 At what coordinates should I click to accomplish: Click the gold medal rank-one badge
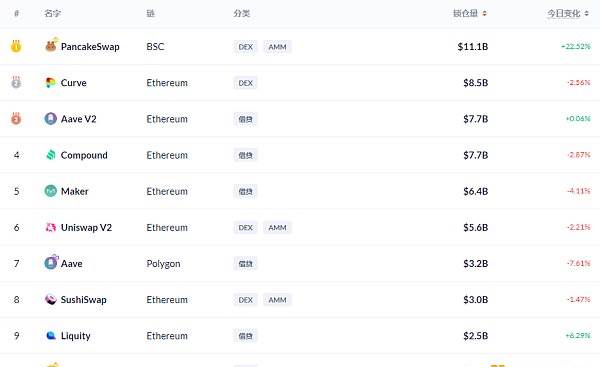(x=16, y=46)
